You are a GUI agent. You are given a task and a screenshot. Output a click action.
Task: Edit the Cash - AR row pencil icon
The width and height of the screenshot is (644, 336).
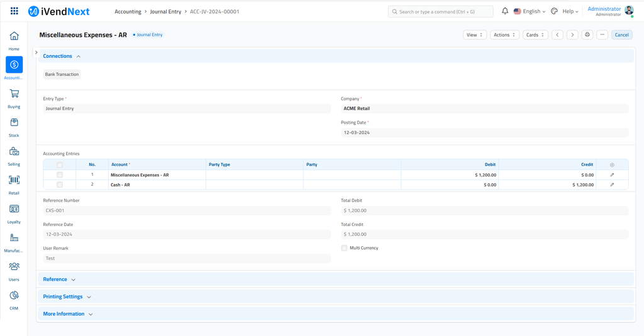pyautogui.click(x=612, y=185)
